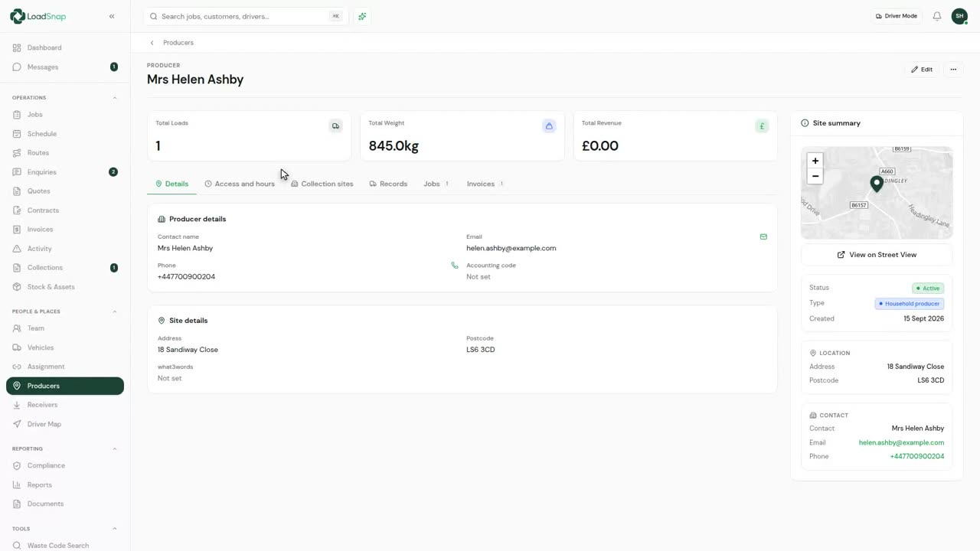980x551 pixels.
Task: Open the more options ellipsis menu
Action: pos(953,70)
